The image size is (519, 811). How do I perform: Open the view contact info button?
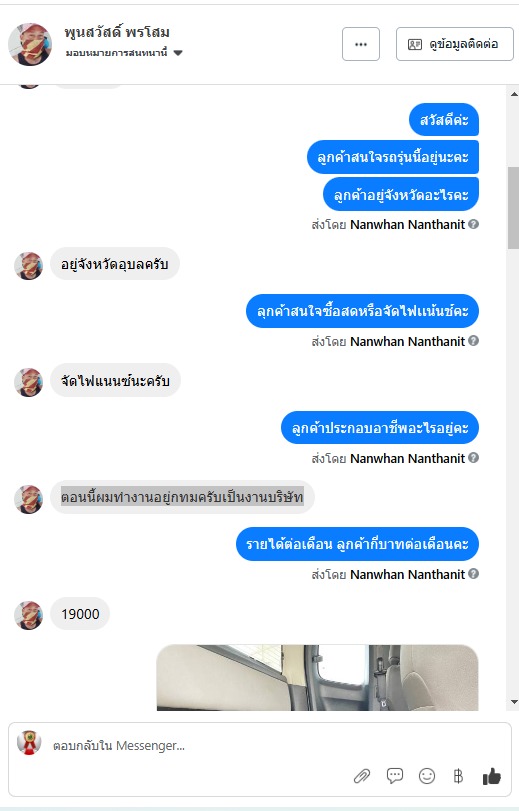click(x=454, y=44)
